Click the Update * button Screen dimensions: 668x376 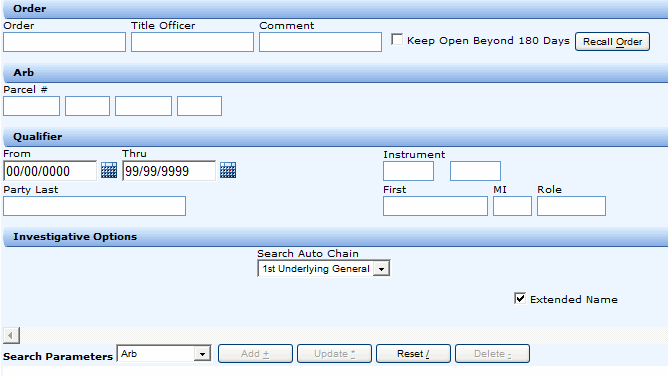(334, 354)
